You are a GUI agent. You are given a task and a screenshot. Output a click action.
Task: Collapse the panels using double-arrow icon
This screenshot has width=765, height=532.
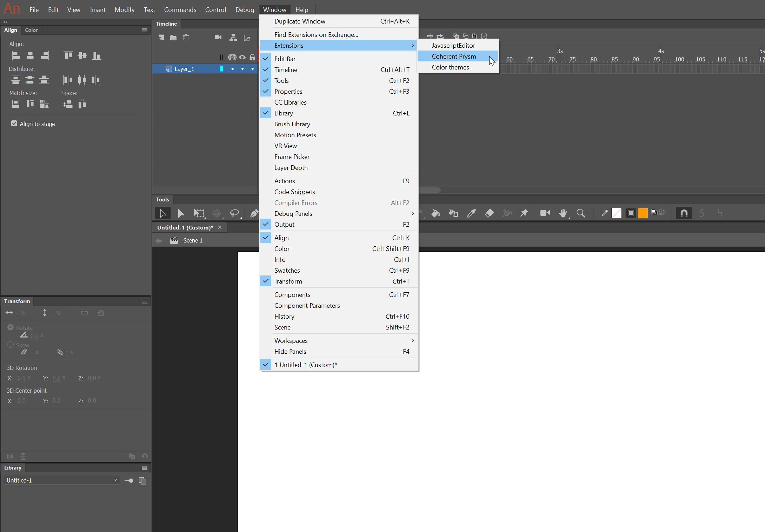point(5,22)
